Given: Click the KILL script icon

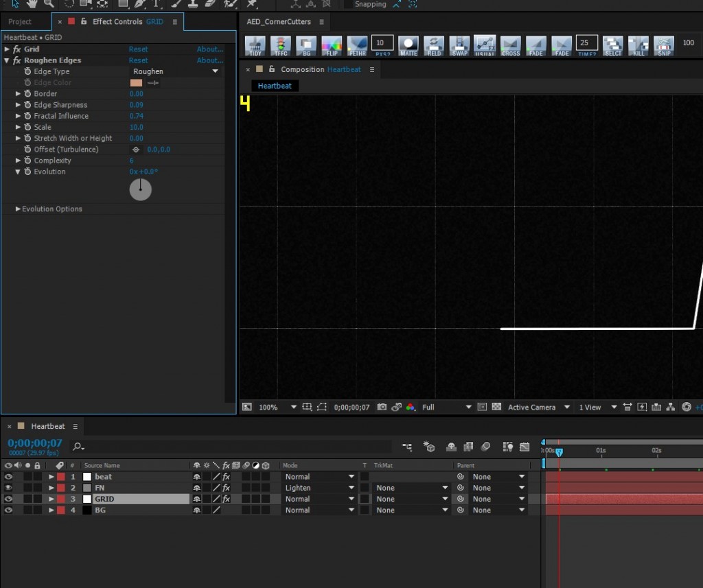Looking at the screenshot, I should (x=638, y=45).
